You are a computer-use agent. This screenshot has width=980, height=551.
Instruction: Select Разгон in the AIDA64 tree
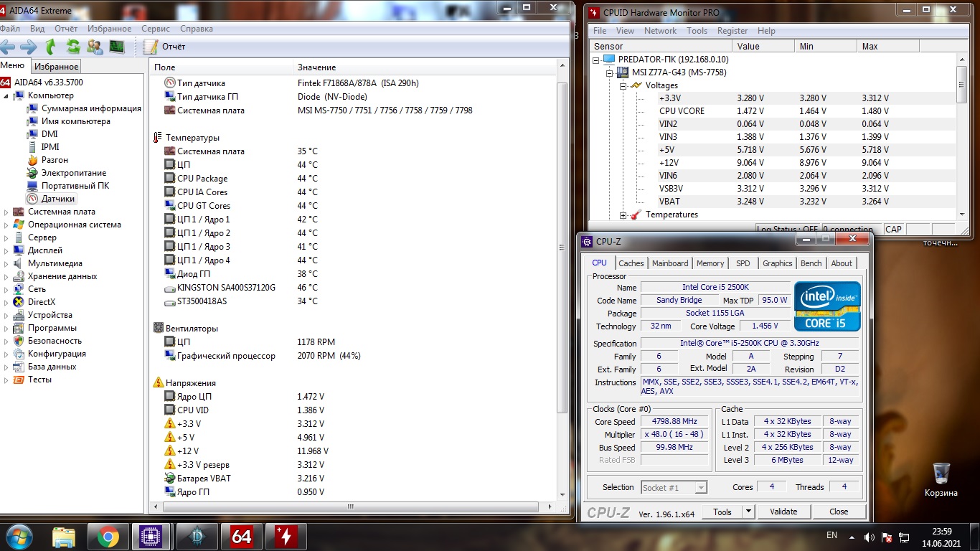pyautogui.click(x=55, y=160)
